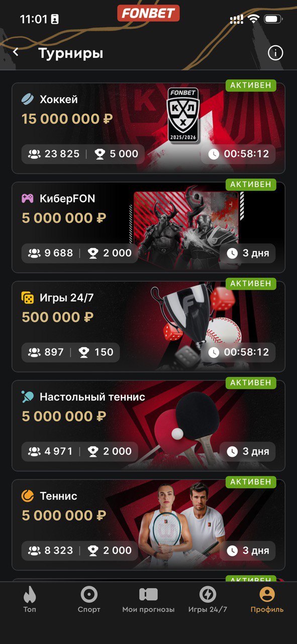Tap trophy icon in hockey card

coord(100,154)
